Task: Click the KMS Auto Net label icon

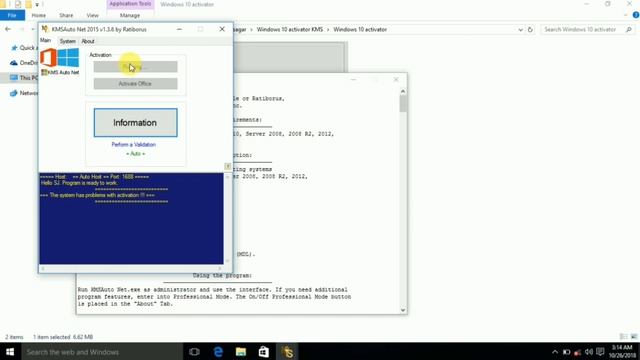Action: [x=44, y=73]
